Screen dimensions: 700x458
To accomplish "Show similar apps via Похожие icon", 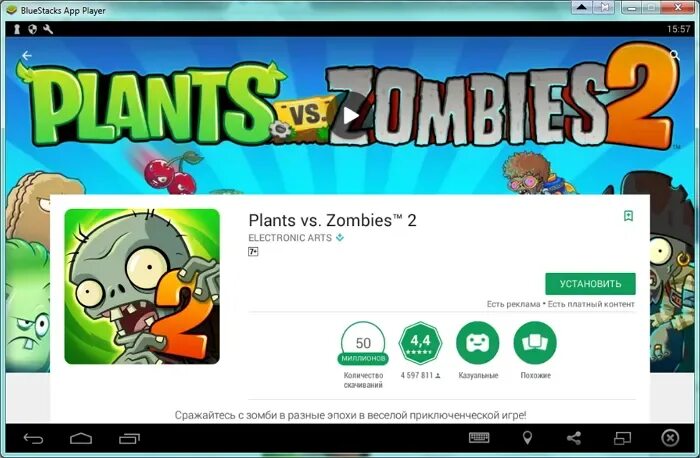I will point(535,343).
